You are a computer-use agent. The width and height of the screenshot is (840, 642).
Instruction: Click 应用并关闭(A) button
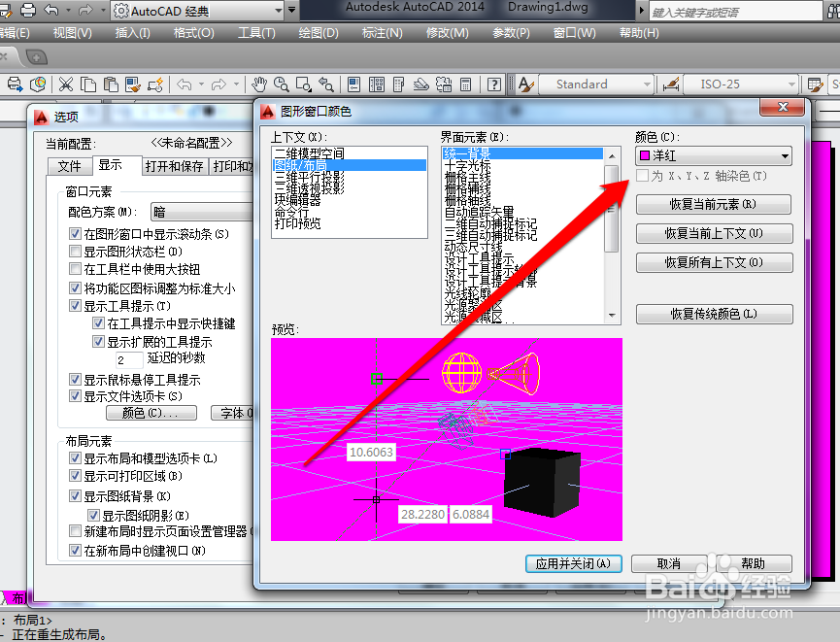[x=573, y=563]
